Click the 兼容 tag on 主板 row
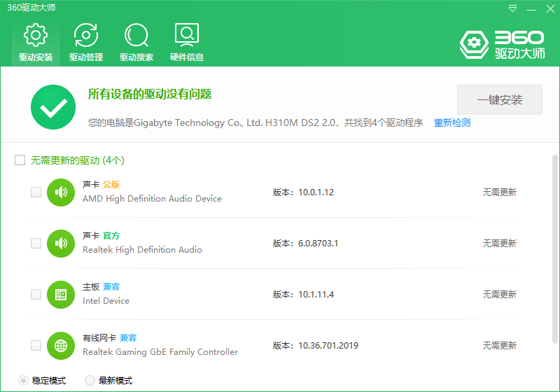Image resolution: width=560 pixels, height=392 pixels. [x=111, y=287]
